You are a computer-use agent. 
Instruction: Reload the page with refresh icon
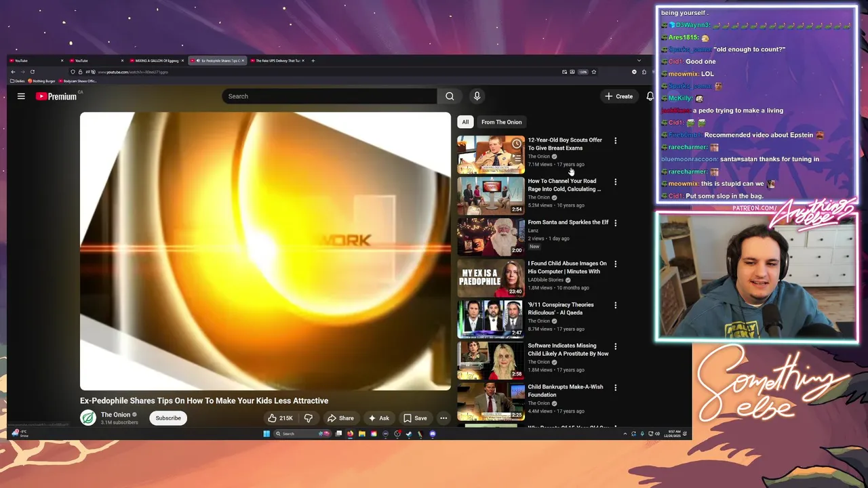tap(32, 72)
